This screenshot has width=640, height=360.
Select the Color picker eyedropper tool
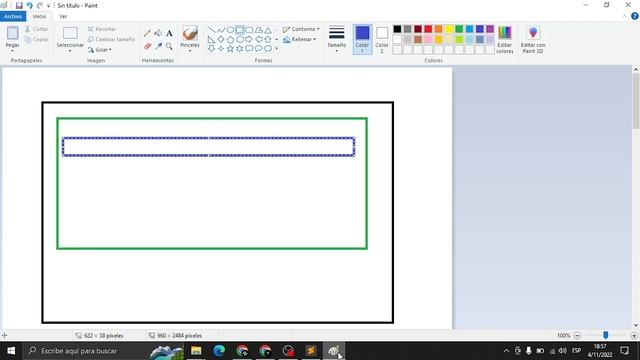pyautogui.click(x=158, y=46)
